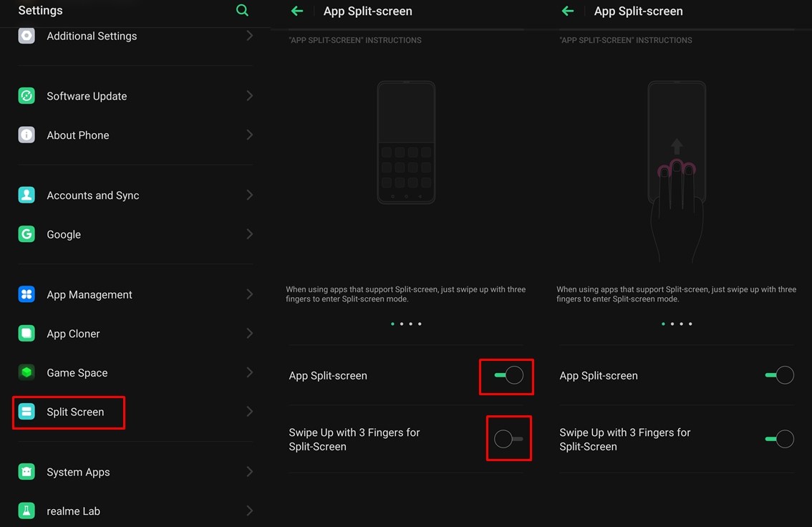
Task: Open the Additional Settings entry
Action: point(135,36)
